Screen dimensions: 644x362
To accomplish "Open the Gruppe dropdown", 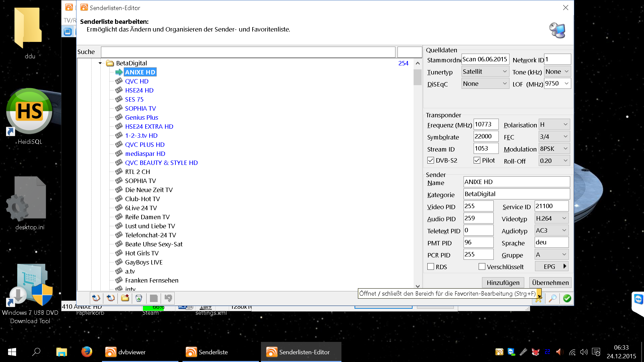I will point(551,254).
